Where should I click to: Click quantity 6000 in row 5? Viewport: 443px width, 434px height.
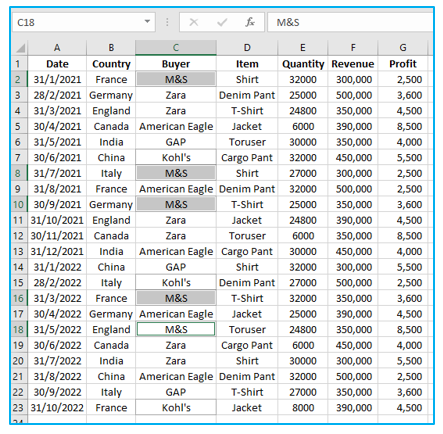click(303, 126)
